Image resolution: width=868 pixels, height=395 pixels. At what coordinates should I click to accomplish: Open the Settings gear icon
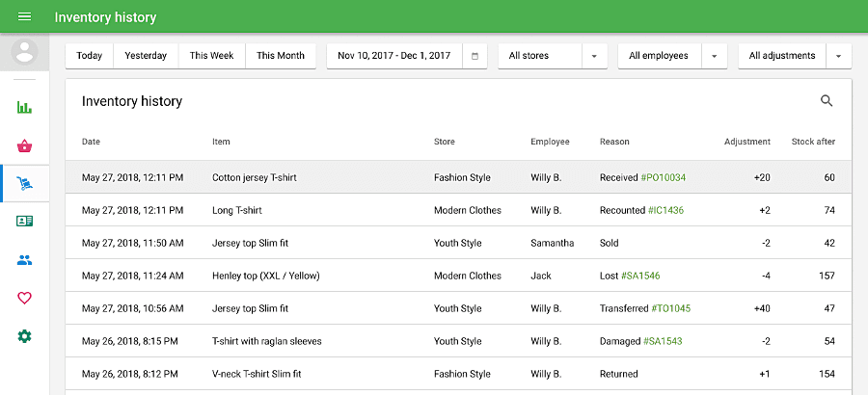tap(25, 336)
